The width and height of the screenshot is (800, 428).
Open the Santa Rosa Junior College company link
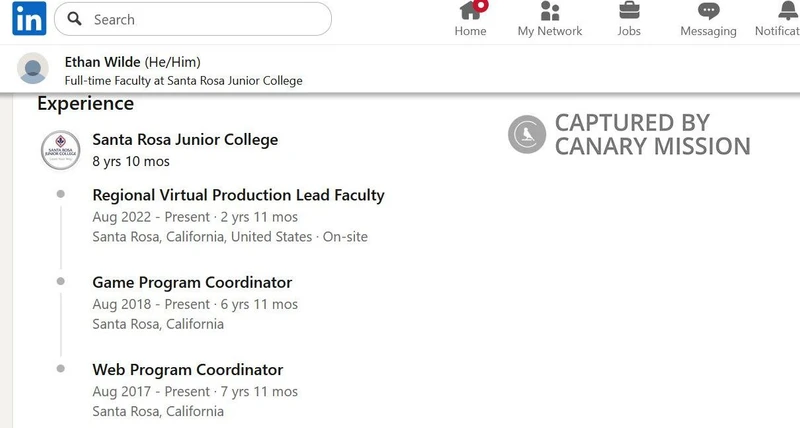click(185, 139)
